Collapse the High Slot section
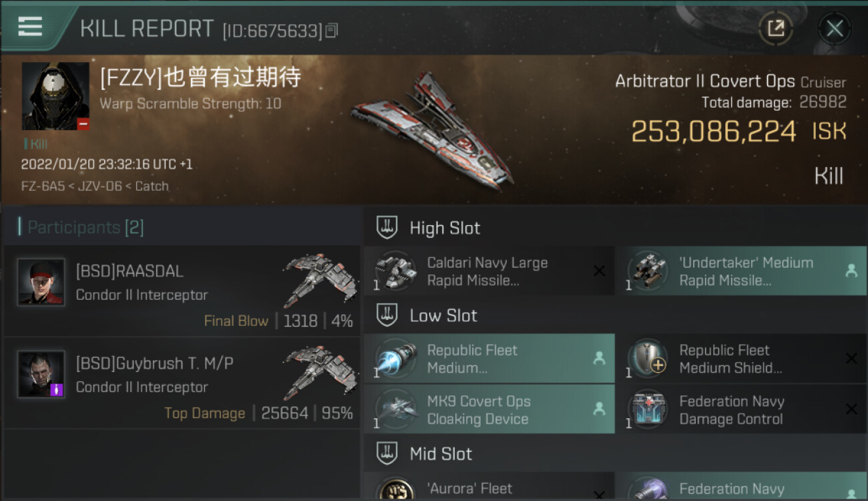Viewport: 868px width, 501px height. [387, 228]
